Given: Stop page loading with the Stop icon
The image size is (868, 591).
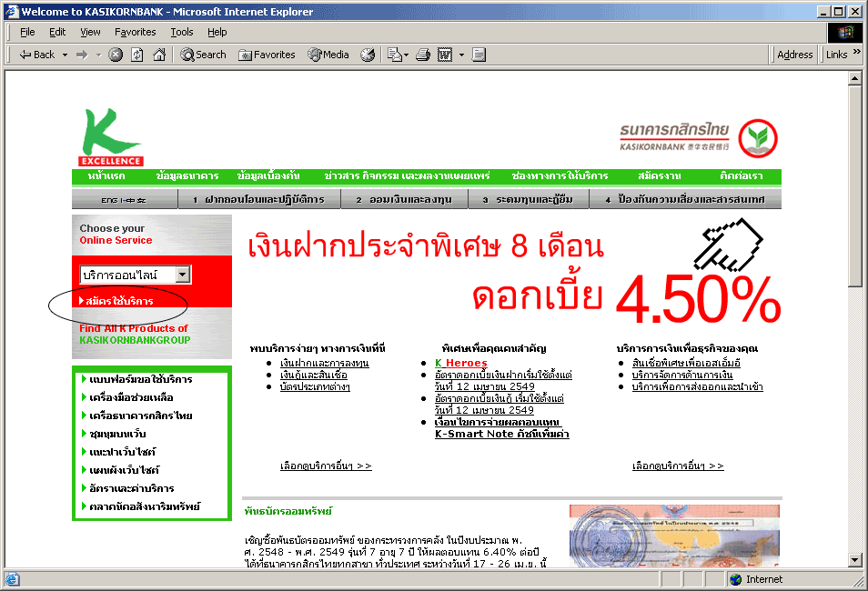Looking at the screenshot, I should [x=116, y=55].
